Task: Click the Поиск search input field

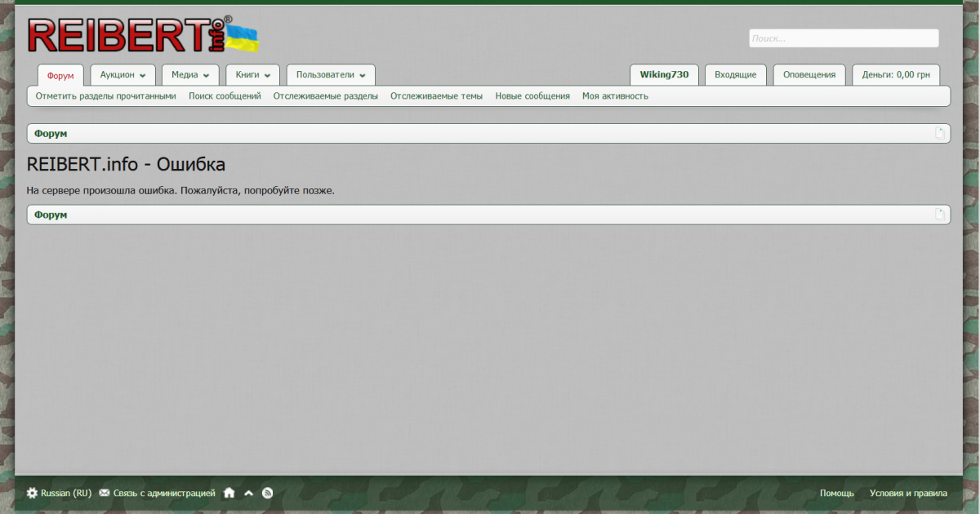Action: pos(843,38)
